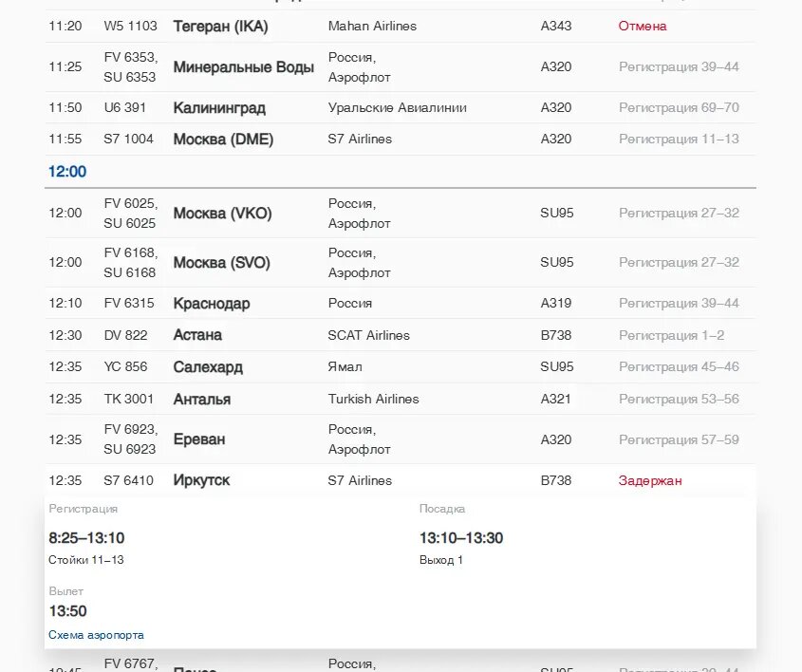Click the 12:00 time section header
Screen dimensions: 802x672
[67, 172]
